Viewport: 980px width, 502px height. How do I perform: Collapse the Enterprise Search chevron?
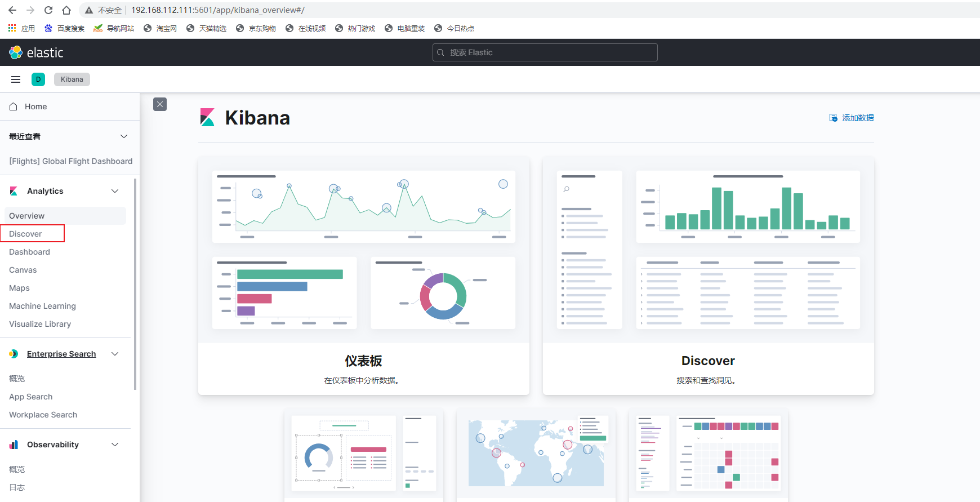coord(115,354)
